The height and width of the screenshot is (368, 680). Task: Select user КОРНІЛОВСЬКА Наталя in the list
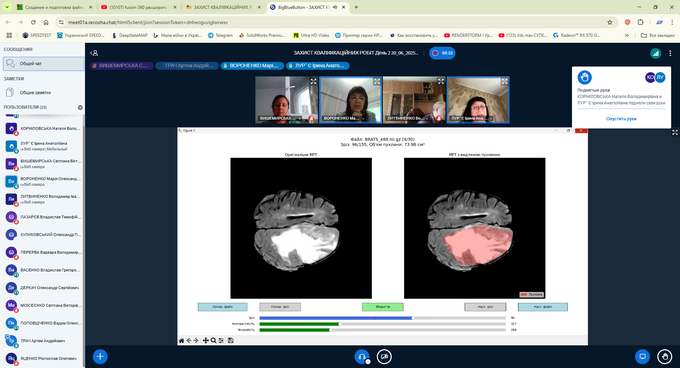tap(43, 129)
